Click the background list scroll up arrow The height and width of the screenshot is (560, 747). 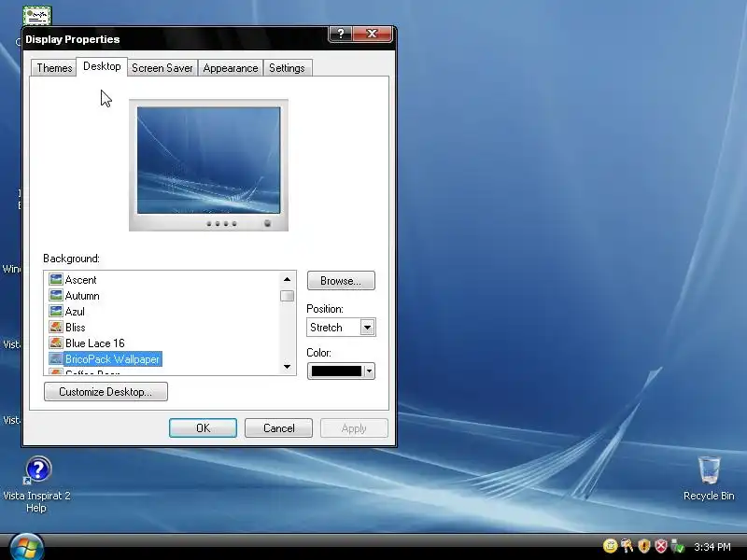click(287, 279)
